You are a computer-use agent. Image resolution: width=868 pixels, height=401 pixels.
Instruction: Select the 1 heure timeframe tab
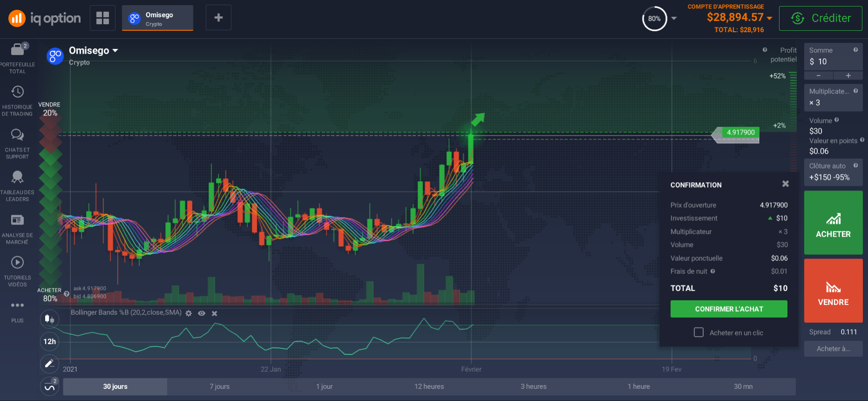[639, 387]
